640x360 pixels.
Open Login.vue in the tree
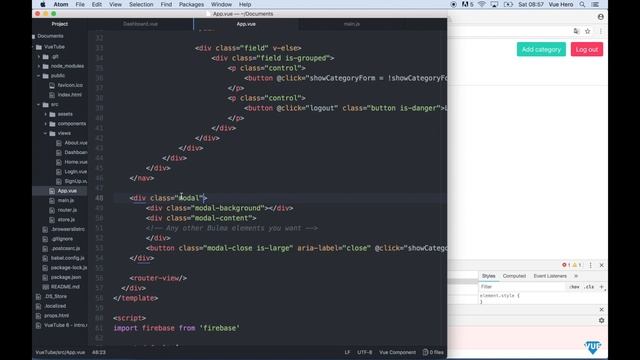click(x=76, y=172)
